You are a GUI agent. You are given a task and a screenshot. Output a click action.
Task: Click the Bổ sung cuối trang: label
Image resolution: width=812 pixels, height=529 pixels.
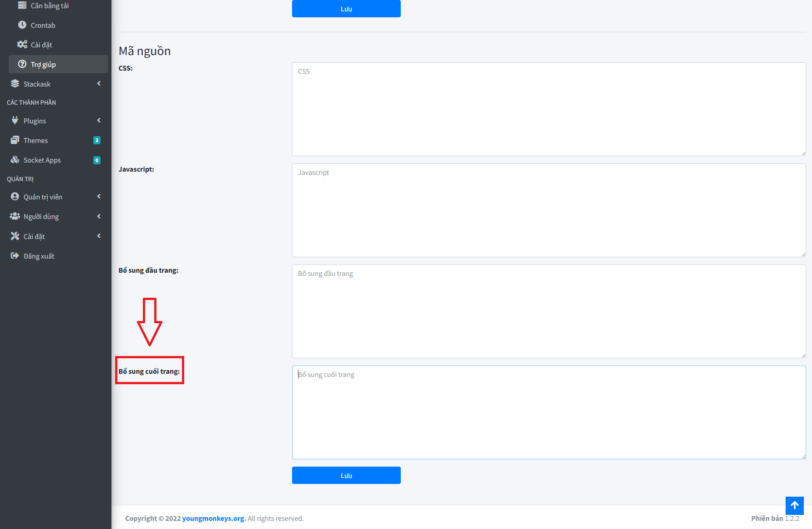[149, 371]
